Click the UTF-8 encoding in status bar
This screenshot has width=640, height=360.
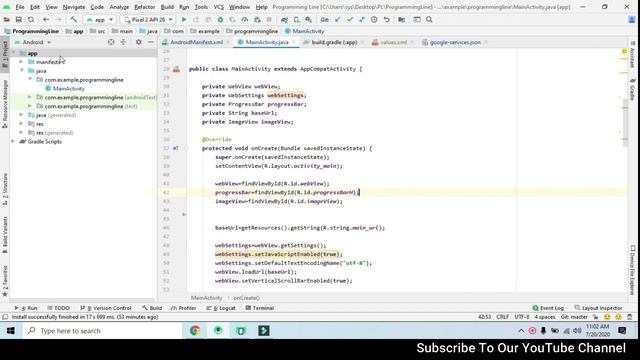(x=522, y=317)
